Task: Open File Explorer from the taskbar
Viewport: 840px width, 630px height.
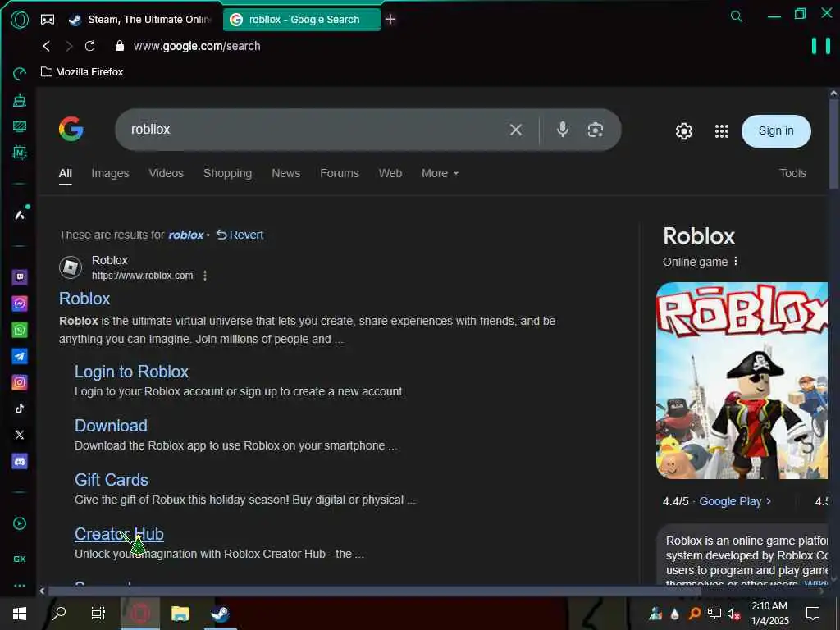Action: 180,614
